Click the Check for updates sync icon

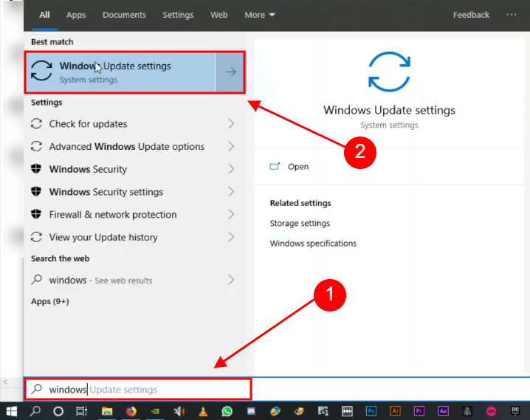[36, 123]
